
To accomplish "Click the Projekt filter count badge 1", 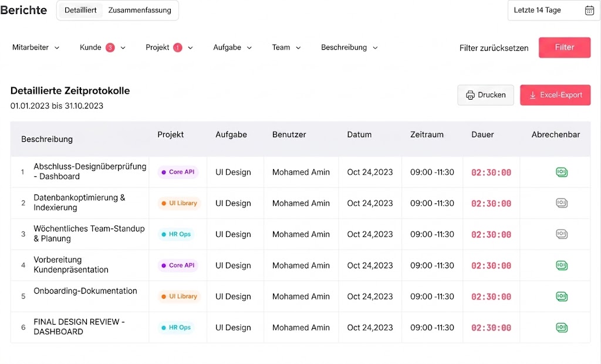I will pos(177,47).
